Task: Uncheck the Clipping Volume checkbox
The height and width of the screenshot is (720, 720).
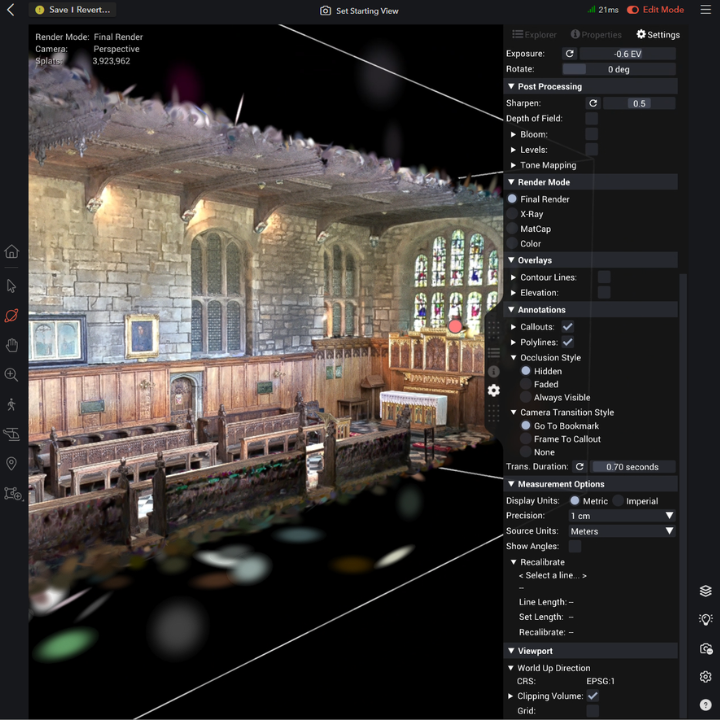Action: [593, 696]
